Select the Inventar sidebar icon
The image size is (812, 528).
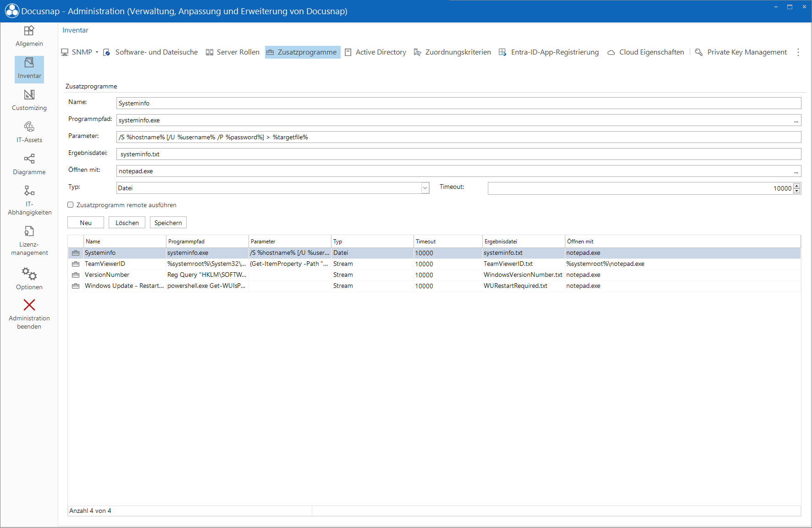[x=29, y=62]
